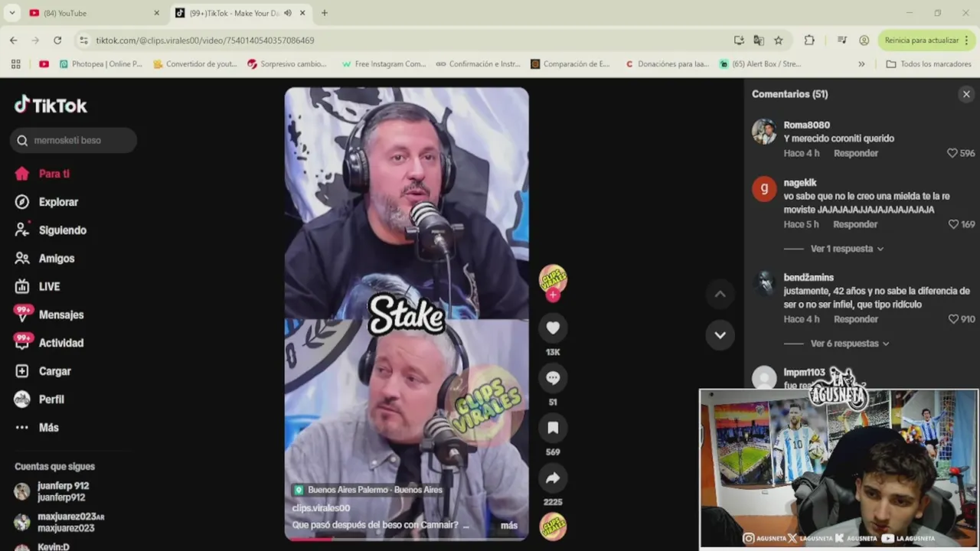
Task: Open bendžamins profile name
Action: point(808,278)
